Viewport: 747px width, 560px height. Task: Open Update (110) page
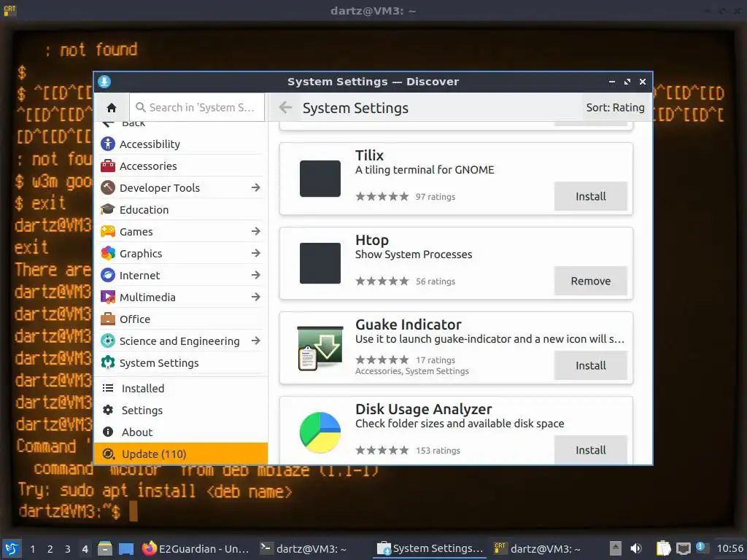182,454
